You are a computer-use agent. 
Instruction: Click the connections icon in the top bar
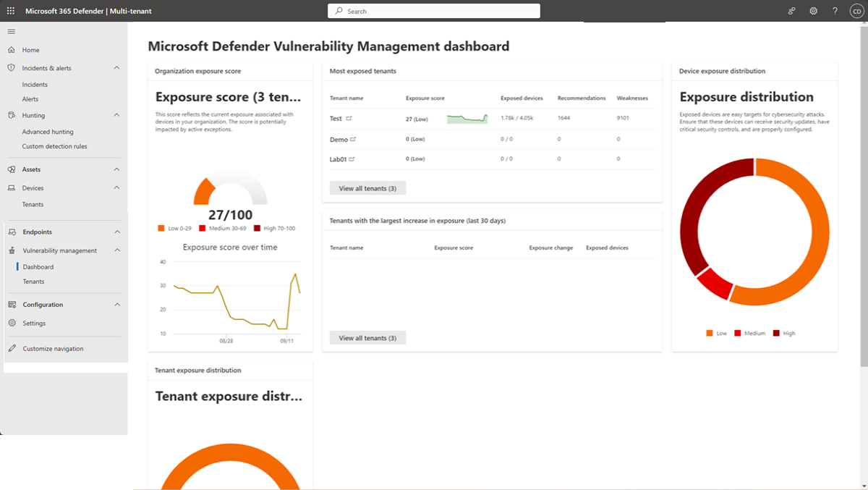pyautogui.click(x=792, y=12)
